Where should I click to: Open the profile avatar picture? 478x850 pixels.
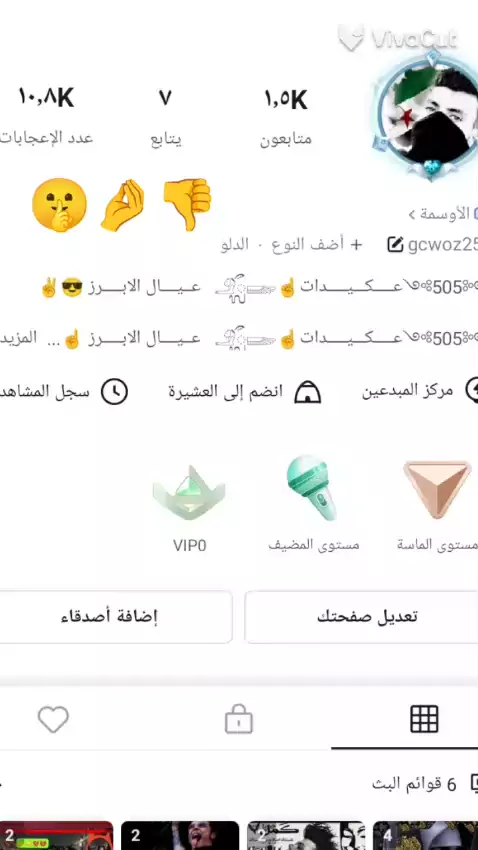point(427,115)
